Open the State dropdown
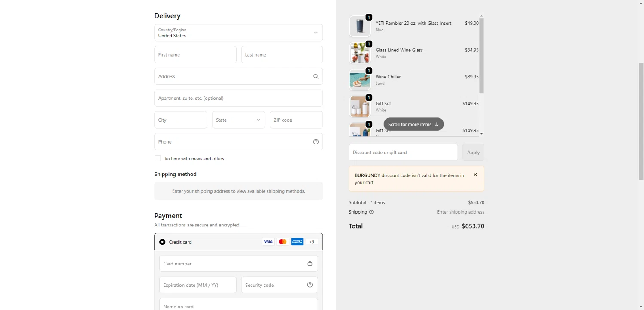Viewport: 644px width, 310px height. point(238,120)
